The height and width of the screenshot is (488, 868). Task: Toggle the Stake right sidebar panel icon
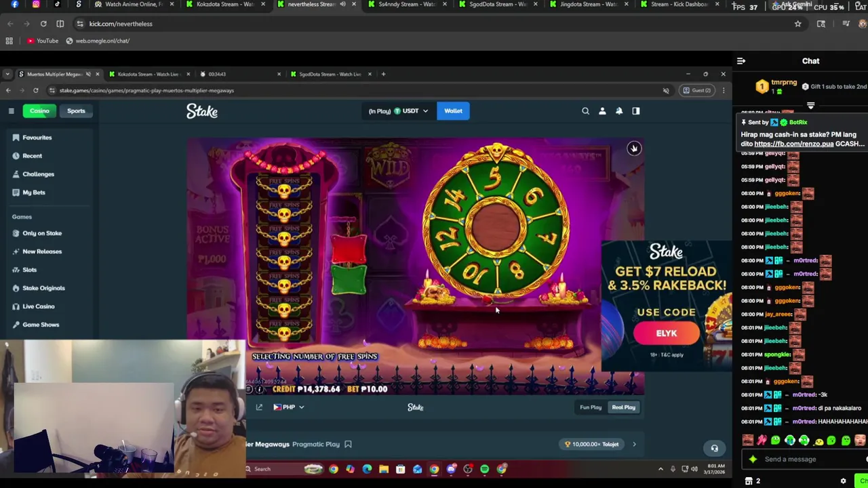click(636, 111)
